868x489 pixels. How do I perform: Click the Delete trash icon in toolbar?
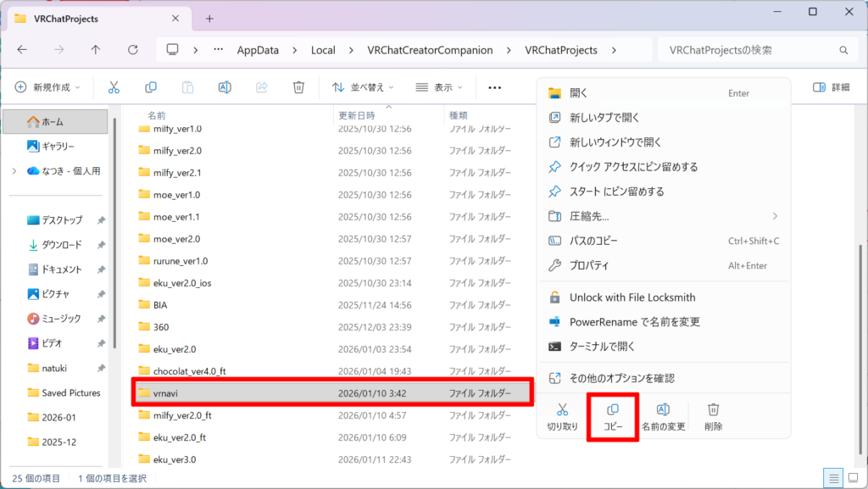[x=298, y=87]
